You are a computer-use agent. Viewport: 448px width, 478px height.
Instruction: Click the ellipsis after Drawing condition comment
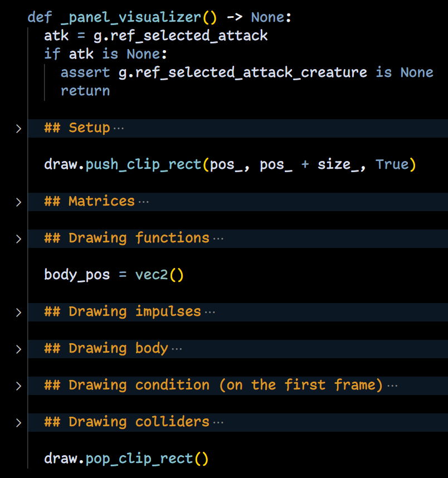(392, 386)
